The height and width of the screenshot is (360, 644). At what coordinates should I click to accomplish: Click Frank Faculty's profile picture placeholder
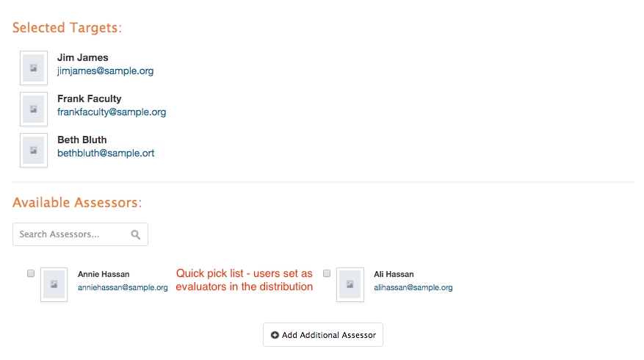(34, 109)
